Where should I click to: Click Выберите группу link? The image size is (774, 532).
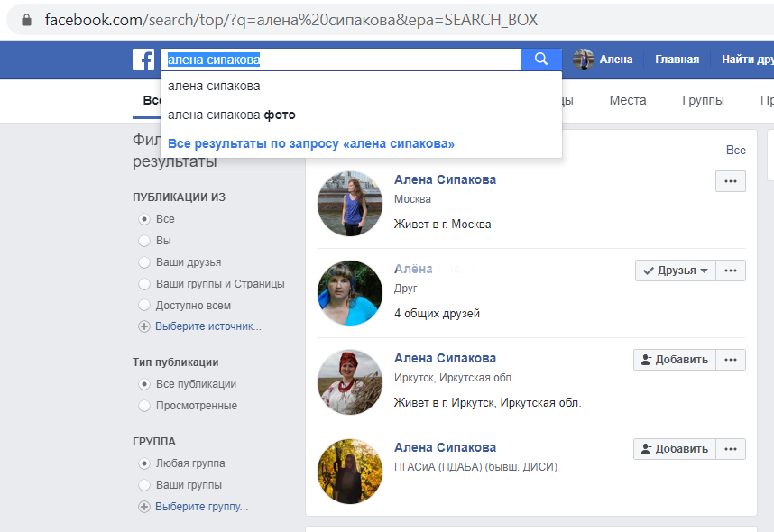201,507
